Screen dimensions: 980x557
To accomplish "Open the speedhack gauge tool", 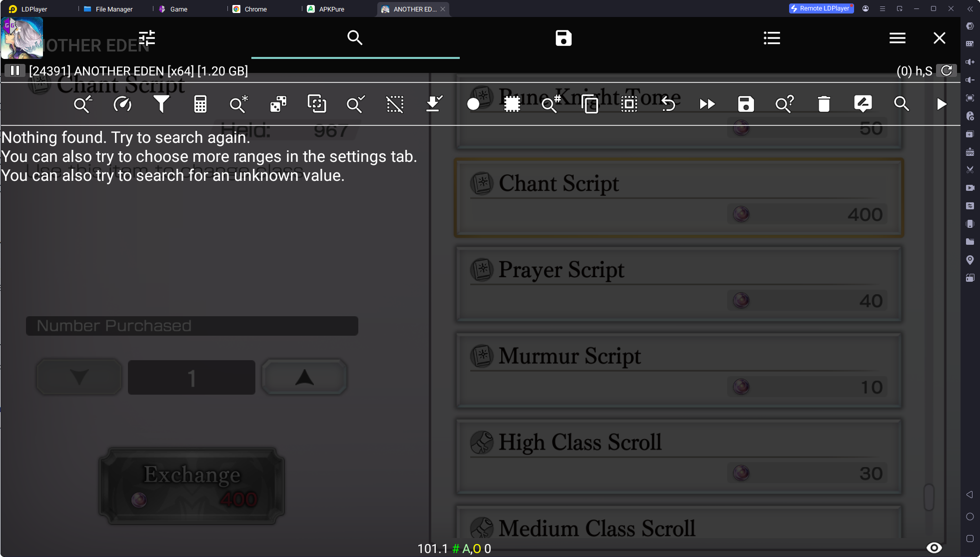I will (x=122, y=104).
